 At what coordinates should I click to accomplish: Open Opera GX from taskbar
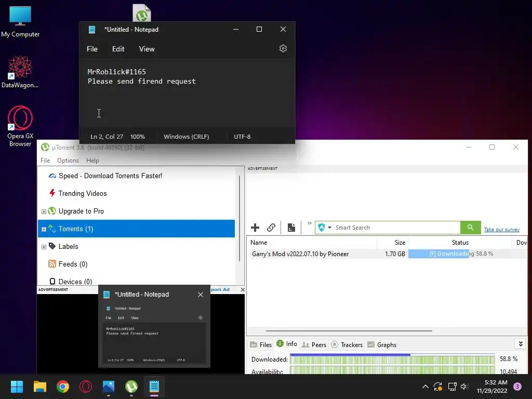pos(86,387)
